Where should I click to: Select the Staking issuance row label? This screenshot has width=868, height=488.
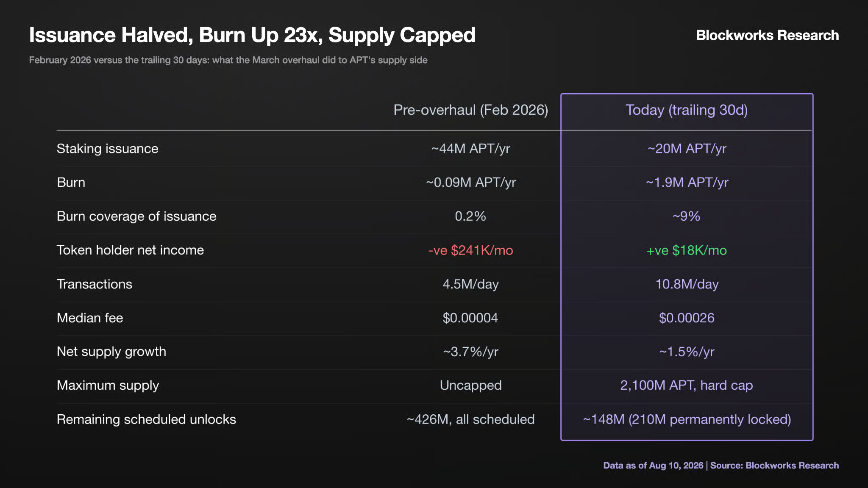pyautogui.click(x=107, y=149)
